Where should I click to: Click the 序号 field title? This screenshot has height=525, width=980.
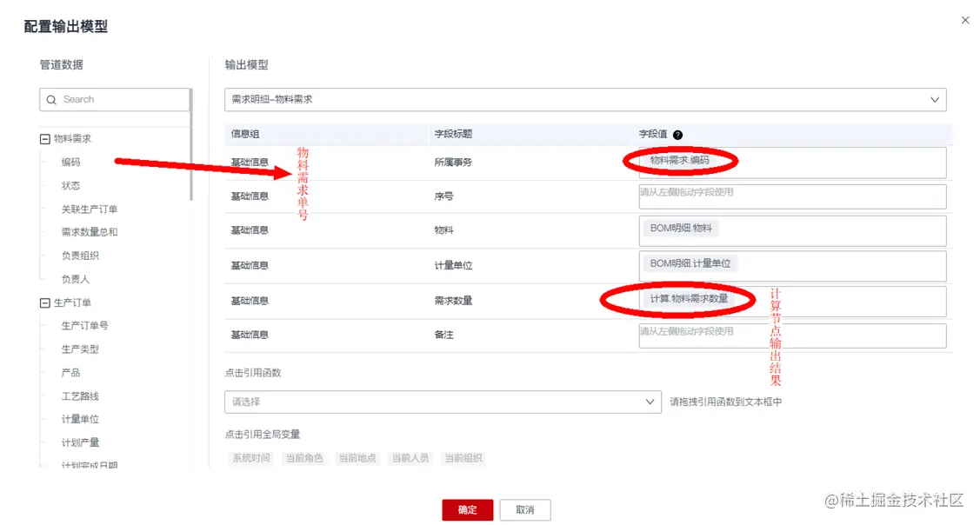click(x=443, y=196)
